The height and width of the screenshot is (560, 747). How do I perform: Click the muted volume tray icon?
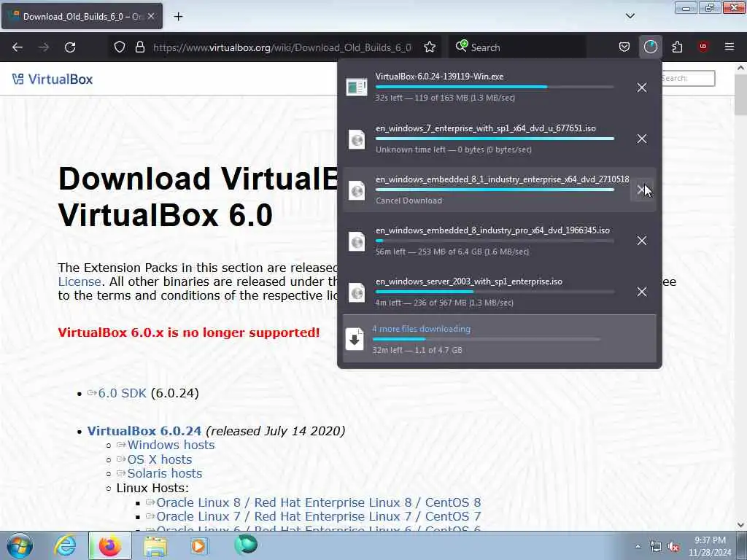coord(673,547)
